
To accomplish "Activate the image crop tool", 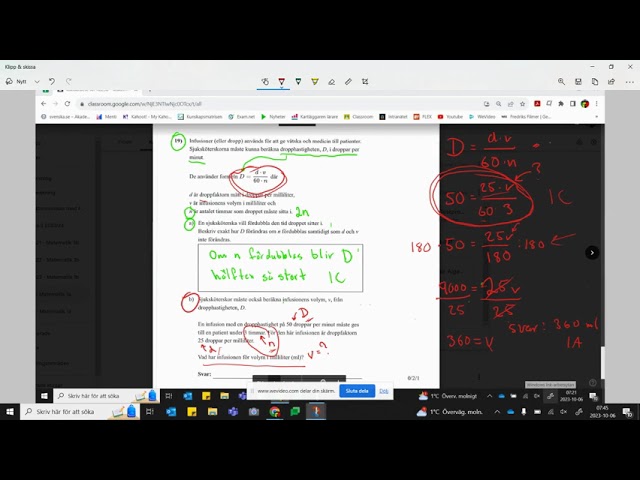I will click(365, 82).
